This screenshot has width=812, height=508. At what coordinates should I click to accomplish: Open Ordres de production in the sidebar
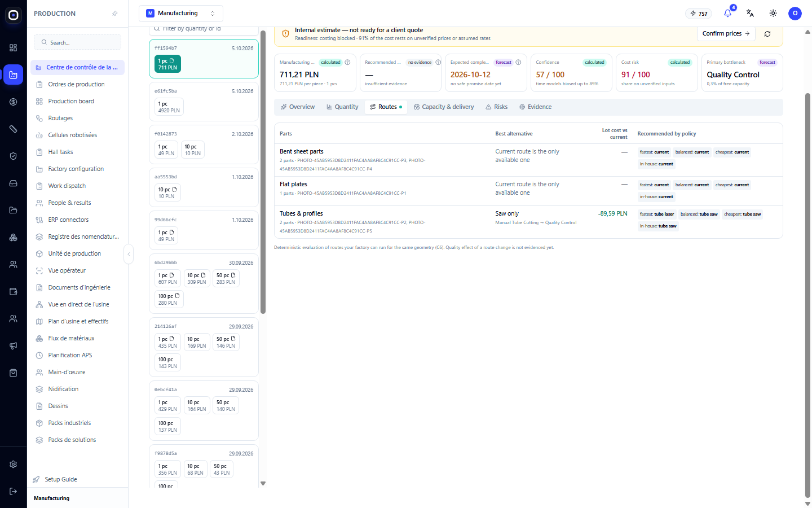click(x=77, y=84)
